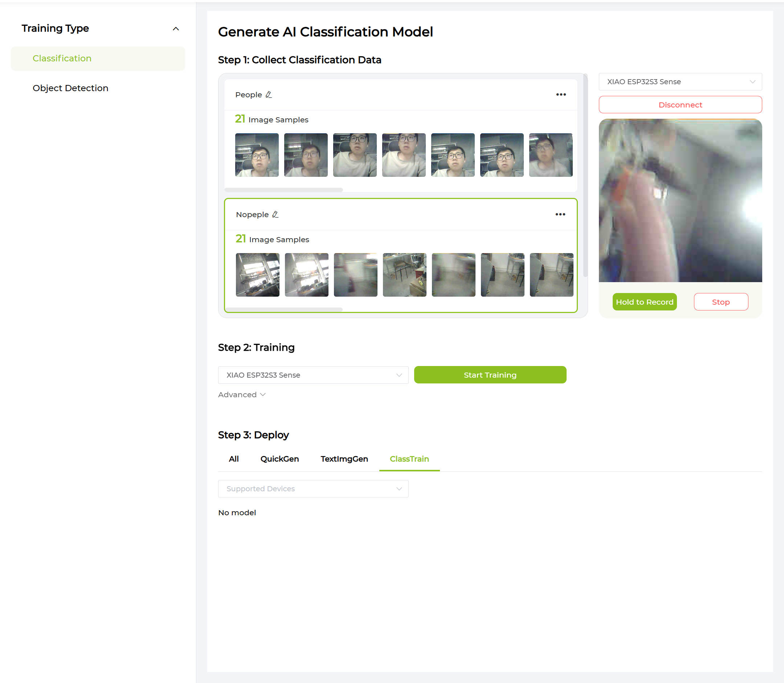The image size is (784, 683).
Task: Click People's 21 Image Samples count
Action: (271, 119)
